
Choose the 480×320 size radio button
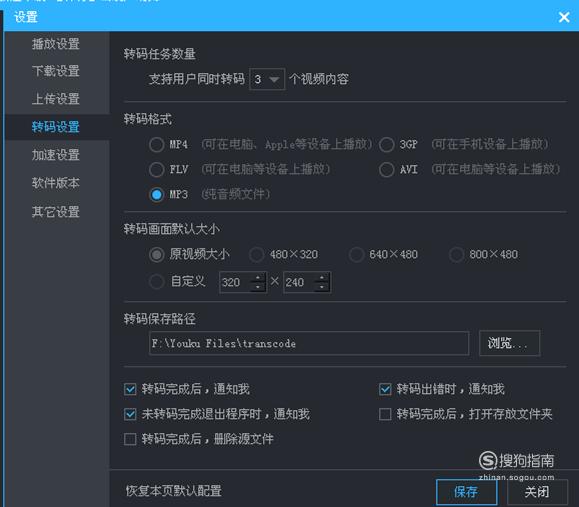[x=257, y=254]
